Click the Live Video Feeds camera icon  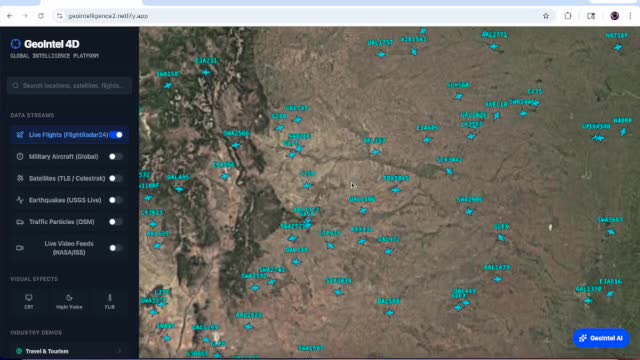click(20, 248)
